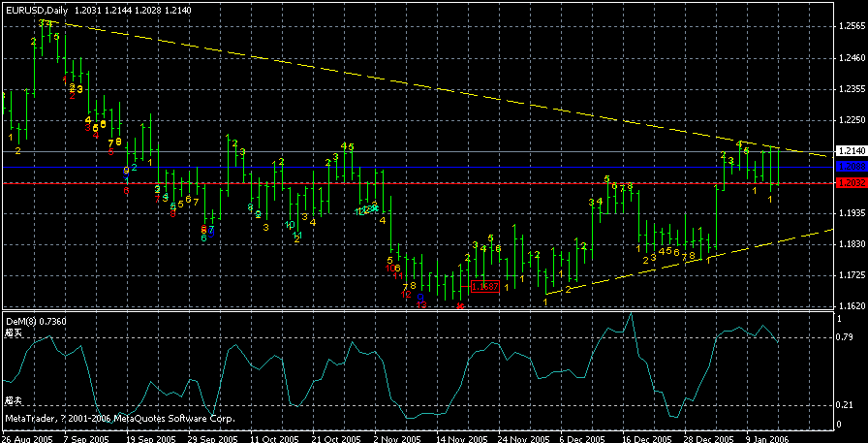Click the 1.2140 current price label
Screen dimensions: 868x443
pyautogui.click(x=850, y=151)
